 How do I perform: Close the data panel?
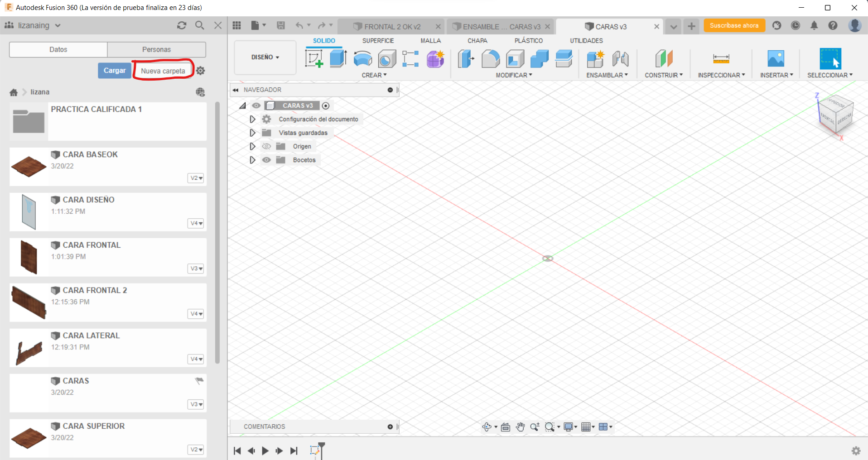point(218,25)
